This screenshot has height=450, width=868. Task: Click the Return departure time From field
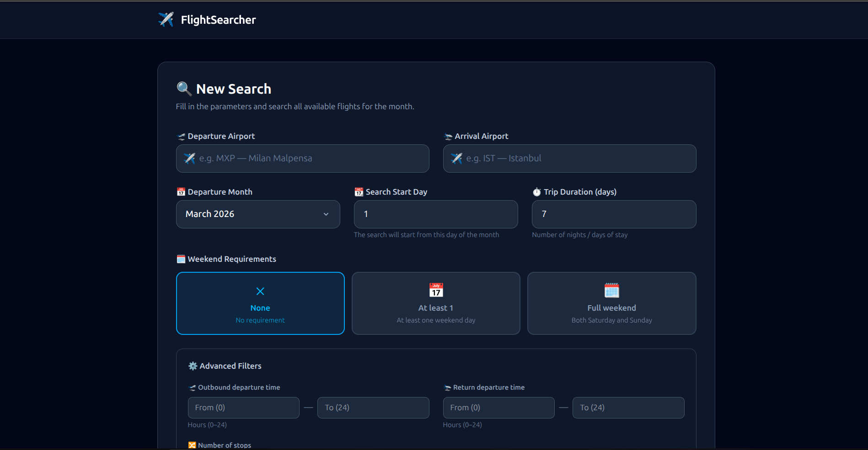pos(498,408)
